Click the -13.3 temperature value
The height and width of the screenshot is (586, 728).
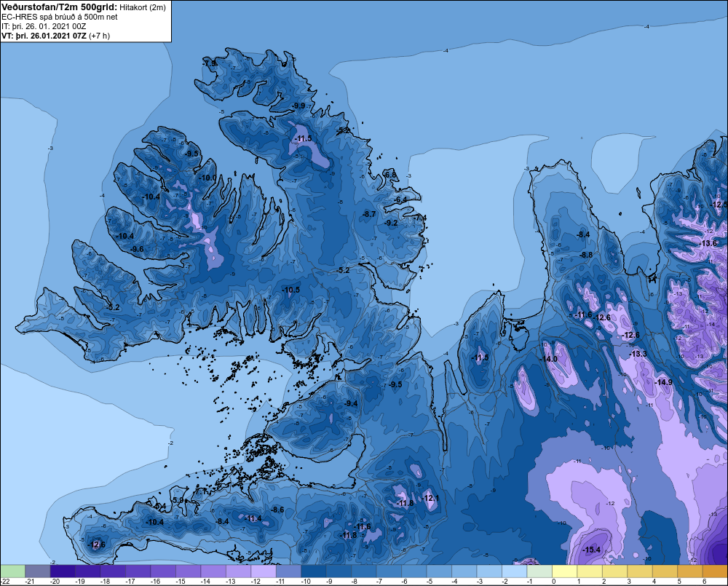click(x=638, y=354)
